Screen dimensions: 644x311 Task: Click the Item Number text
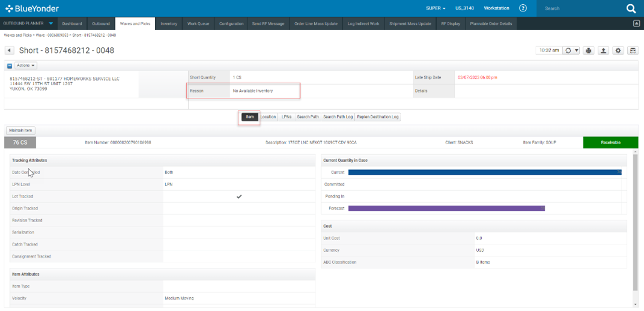pos(118,142)
